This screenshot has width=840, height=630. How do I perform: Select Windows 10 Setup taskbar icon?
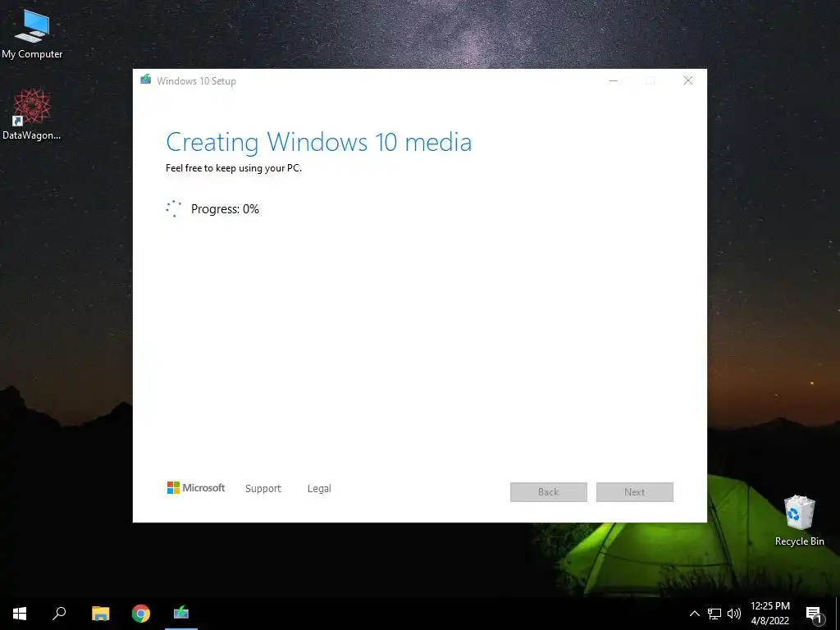pyautogui.click(x=181, y=614)
